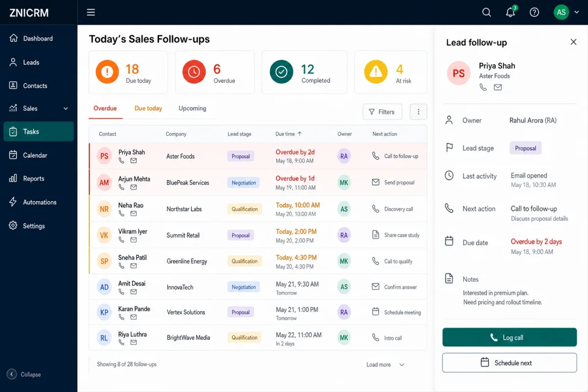Go to Dashboard in sidebar
The width and height of the screenshot is (588, 392).
38,38
